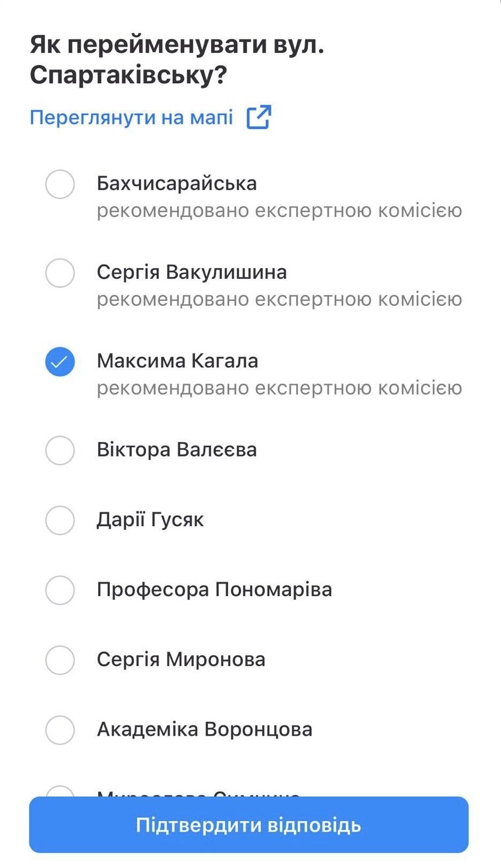Choose the Віктора Валєєва radio button
Image resolution: width=501 pixels, height=868 pixels.
(x=60, y=450)
